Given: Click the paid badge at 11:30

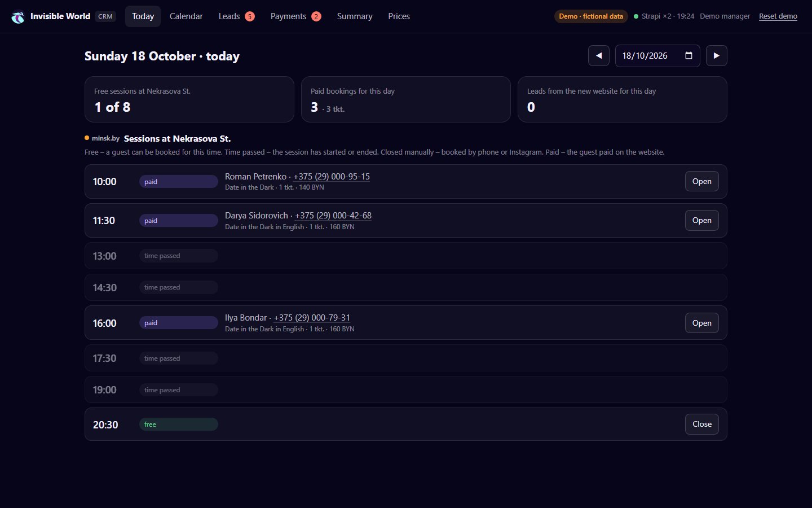Looking at the screenshot, I should (x=179, y=220).
